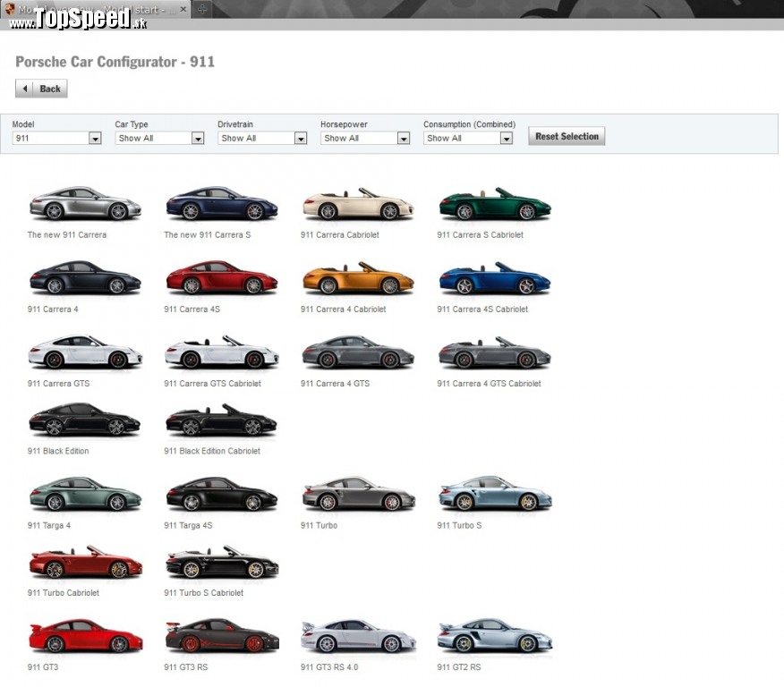Screen dimensions: 784x687
Task: Click '911 Black Edition Cabriolet' label
Action: (x=212, y=451)
